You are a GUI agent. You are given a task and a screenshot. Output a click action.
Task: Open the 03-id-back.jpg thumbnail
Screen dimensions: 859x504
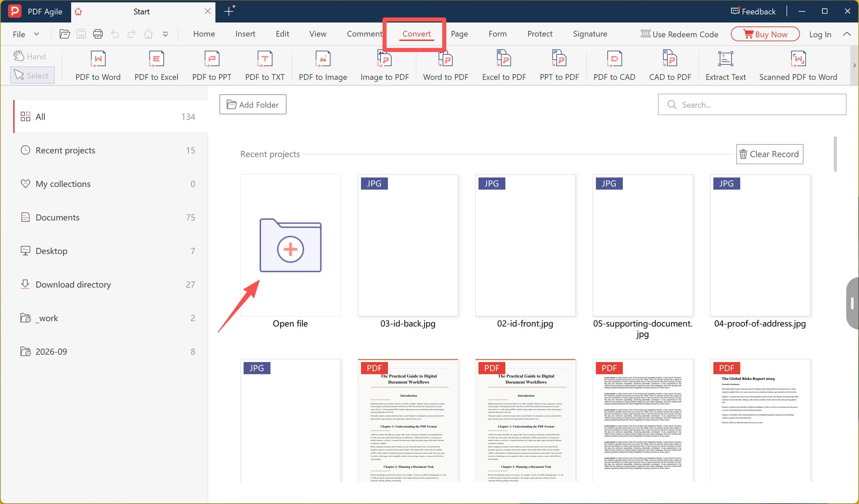point(408,245)
